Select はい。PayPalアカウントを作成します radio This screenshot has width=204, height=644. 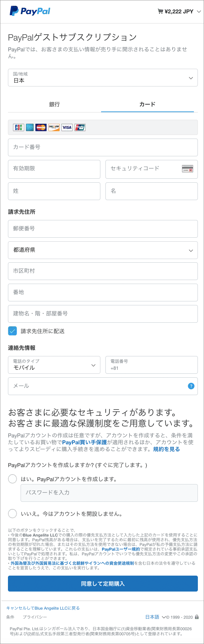[x=13, y=479]
